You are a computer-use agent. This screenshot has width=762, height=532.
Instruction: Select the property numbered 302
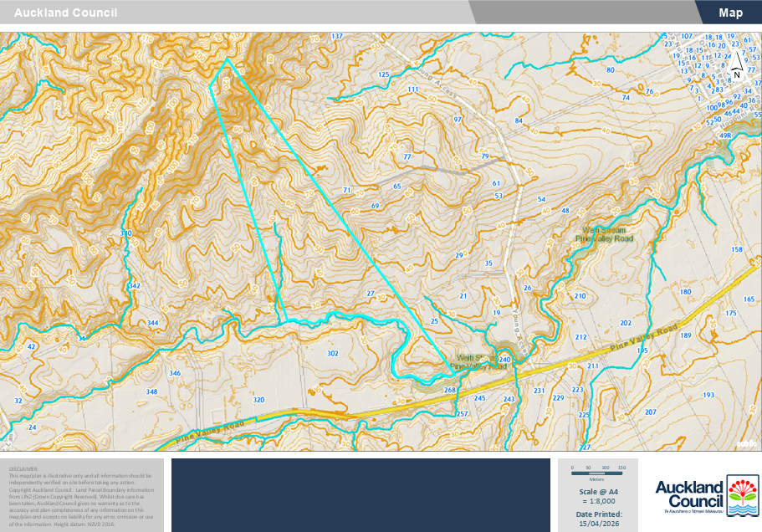[x=332, y=354]
